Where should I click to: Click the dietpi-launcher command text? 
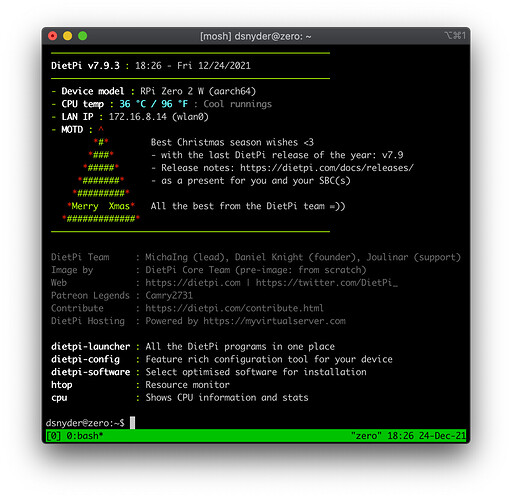(90, 347)
